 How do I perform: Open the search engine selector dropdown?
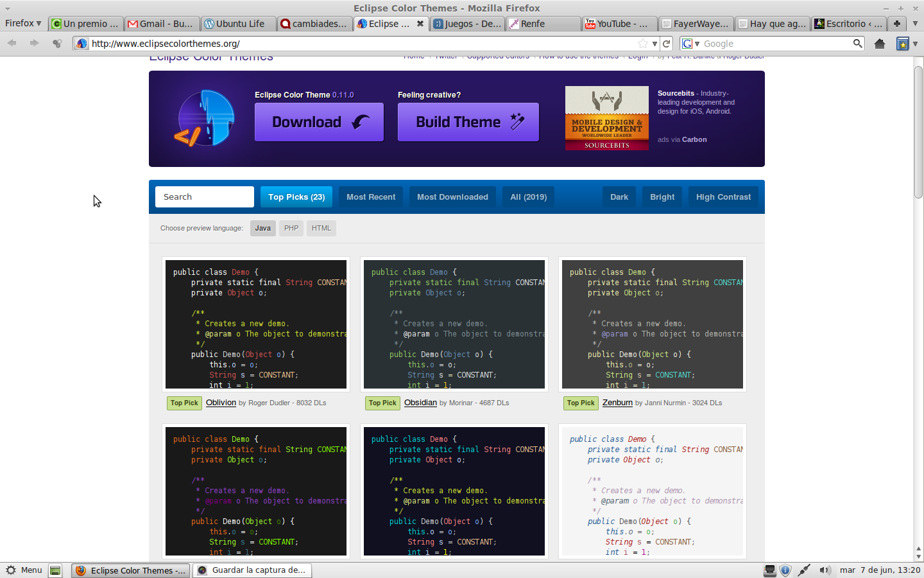pos(690,44)
